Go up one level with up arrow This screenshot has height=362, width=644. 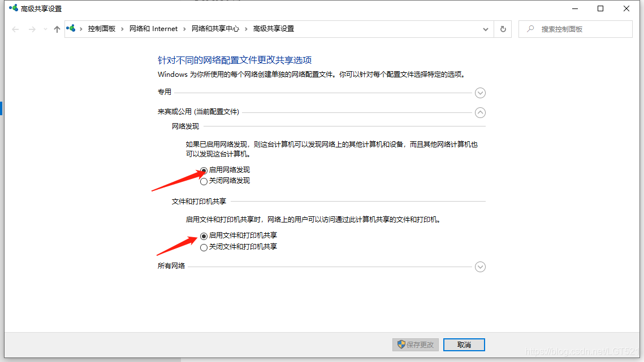57,29
